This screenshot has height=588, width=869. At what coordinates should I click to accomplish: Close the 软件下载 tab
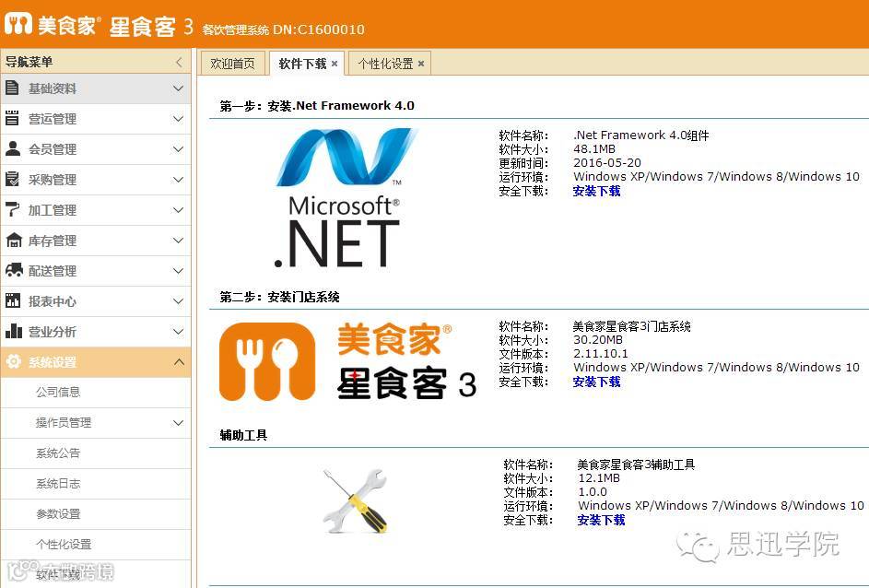(x=335, y=64)
